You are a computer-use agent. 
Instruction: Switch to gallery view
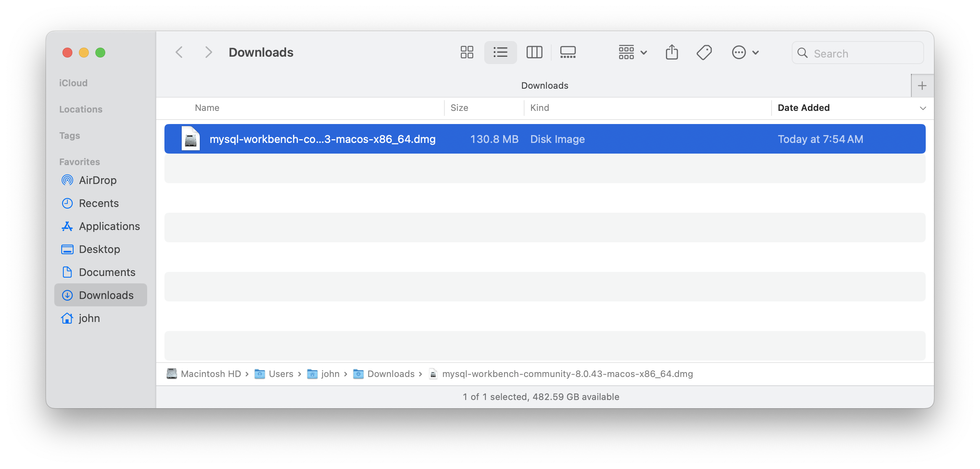click(x=568, y=53)
